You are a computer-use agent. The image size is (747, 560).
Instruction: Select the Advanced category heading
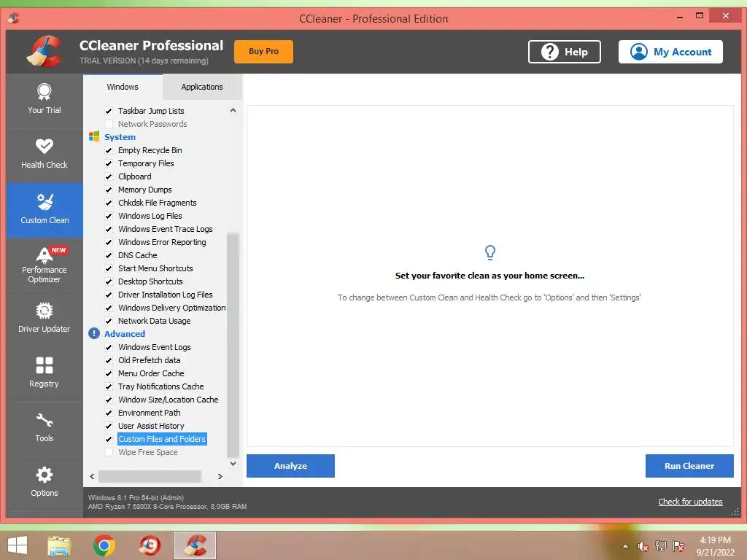coord(125,334)
